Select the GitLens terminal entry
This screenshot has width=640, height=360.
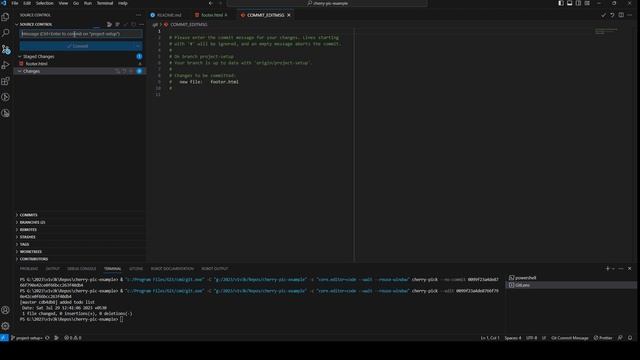(x=571, y=285)
